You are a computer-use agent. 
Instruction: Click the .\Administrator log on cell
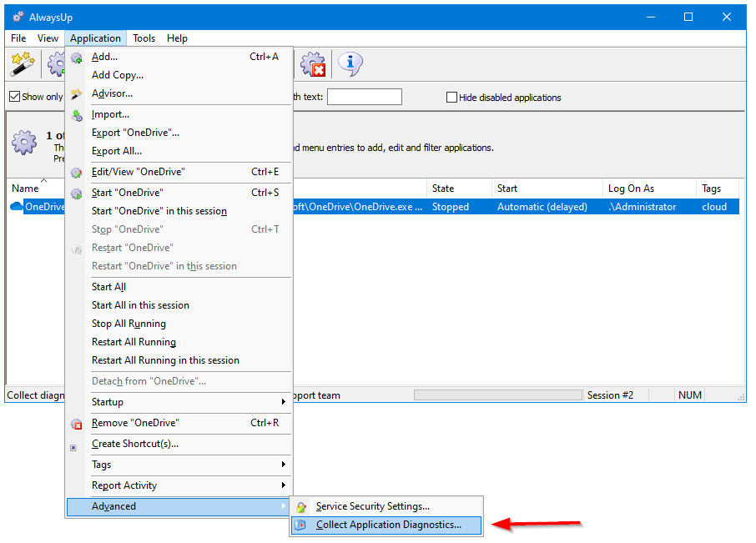643,207
